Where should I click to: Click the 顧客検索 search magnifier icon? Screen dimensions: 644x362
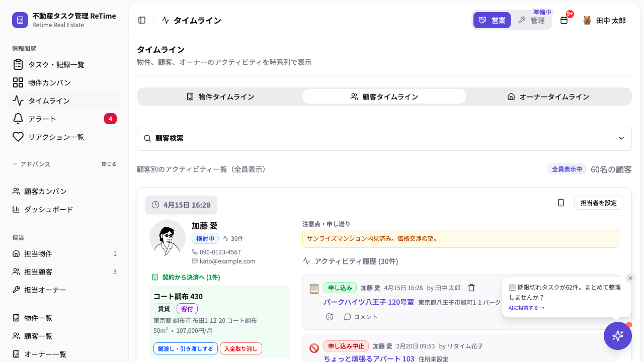[147, 138]
